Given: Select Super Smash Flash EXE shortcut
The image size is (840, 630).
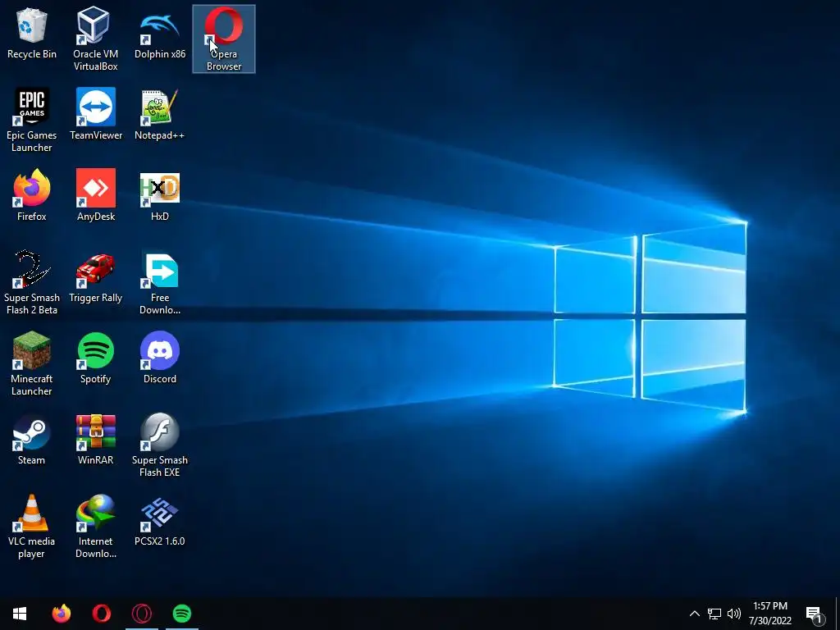Looking at the screenshot, I should point(160,445).
